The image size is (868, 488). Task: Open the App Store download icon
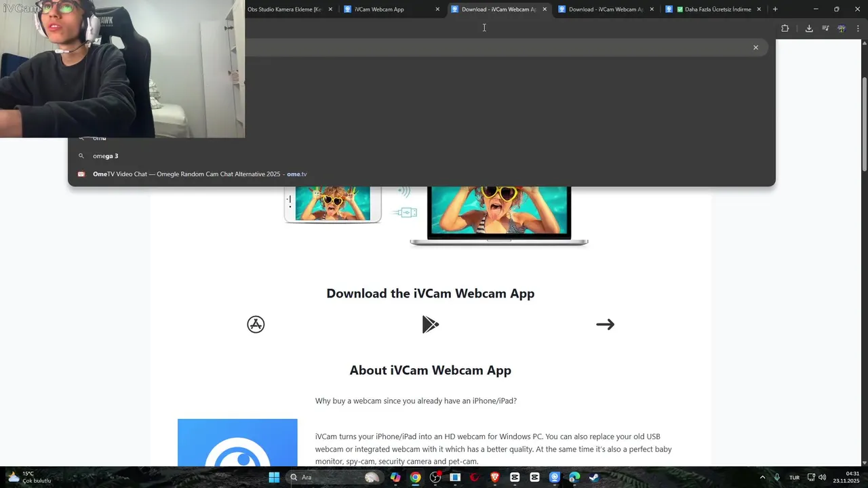pyautogui.click(x=256, y=325)
